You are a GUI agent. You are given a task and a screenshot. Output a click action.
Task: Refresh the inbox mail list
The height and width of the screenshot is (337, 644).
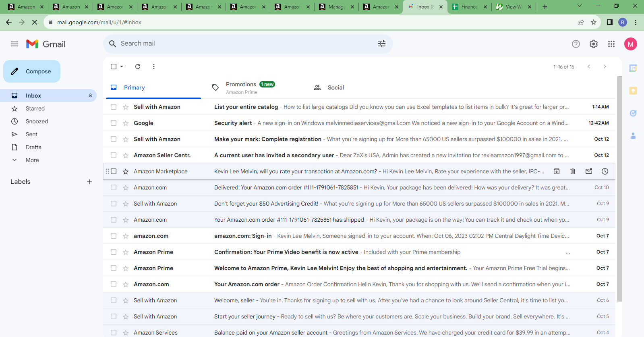pos(138,67)
